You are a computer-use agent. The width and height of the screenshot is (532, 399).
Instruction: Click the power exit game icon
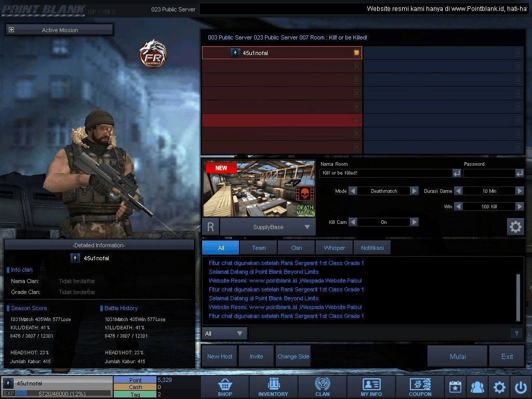pyautogui.click(x=521, y=387)
